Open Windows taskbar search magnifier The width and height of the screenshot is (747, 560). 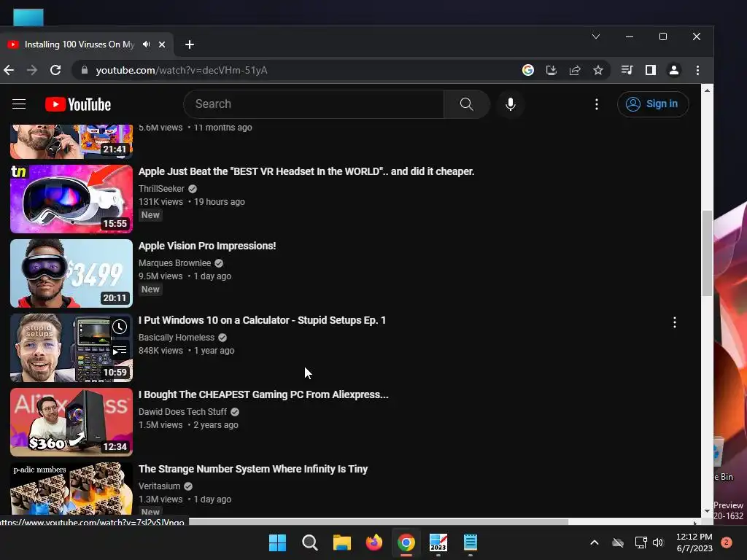(309, 542)
